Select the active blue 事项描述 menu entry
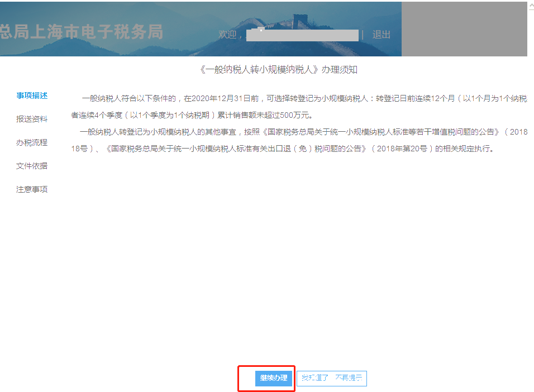Screen dimensions: 534x392 [33, 95]
